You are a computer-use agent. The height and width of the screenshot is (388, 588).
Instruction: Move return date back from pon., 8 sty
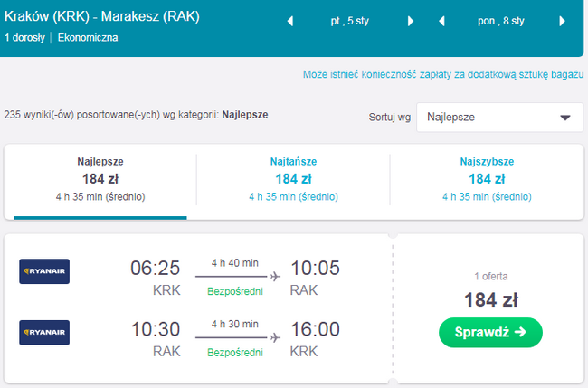click(441, 21)
